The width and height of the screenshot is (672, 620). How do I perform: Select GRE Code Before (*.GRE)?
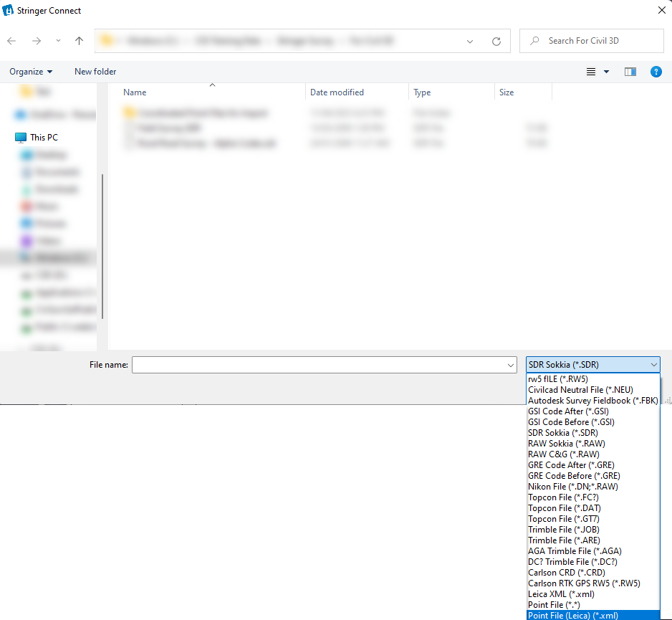click(593, 475)
